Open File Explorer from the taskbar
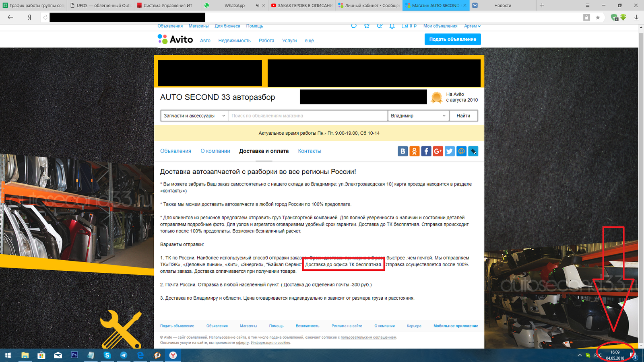The width and height of the screenshot is (644, 362). pos(25,355)
